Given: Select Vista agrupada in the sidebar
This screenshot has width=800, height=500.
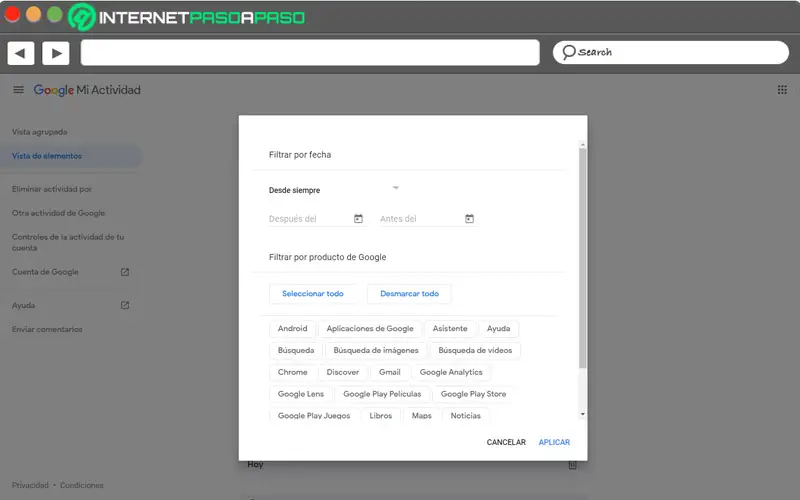Looking at the screenshot, I should click(40, 132).
